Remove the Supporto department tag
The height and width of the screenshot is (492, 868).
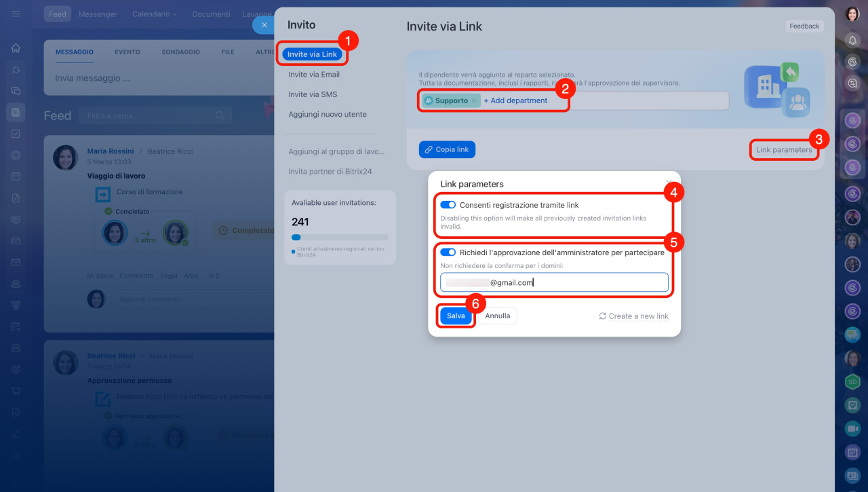(x=474, y=100)
